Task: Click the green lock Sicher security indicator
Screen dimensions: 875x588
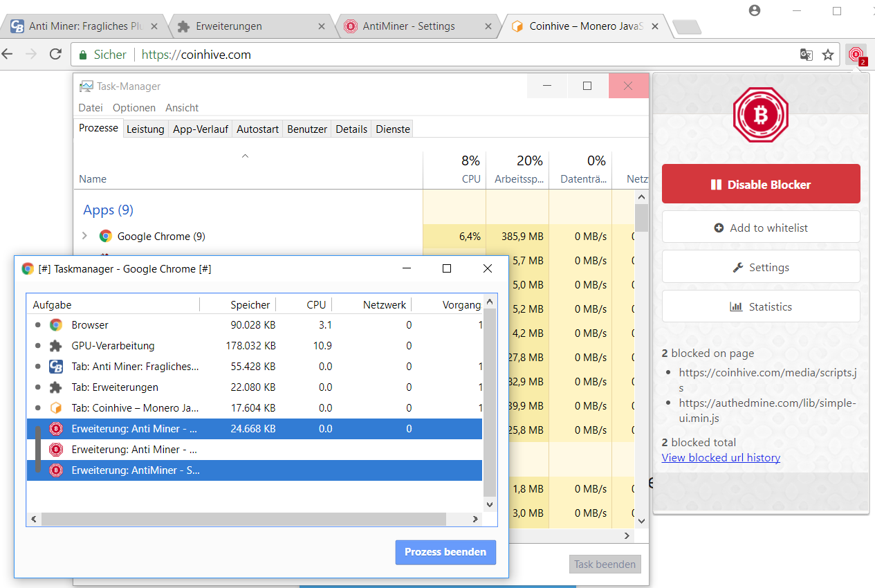Action: 103,55
